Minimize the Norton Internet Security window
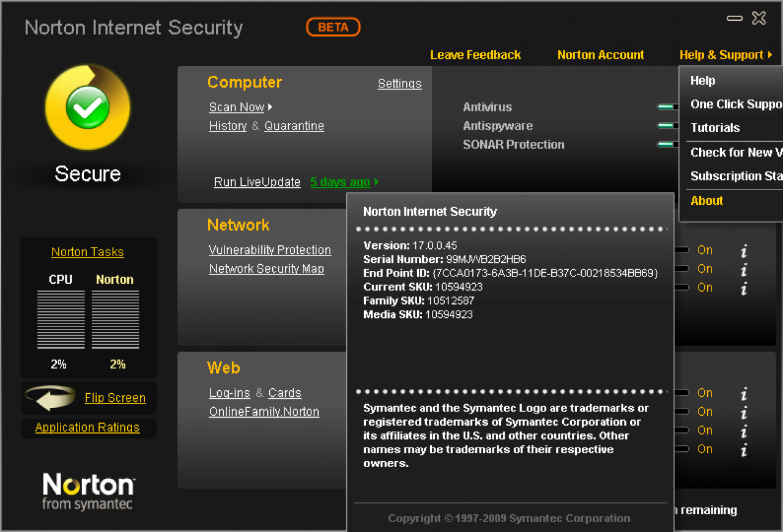This screenshot has height=532, width=783. pos(734,18)
